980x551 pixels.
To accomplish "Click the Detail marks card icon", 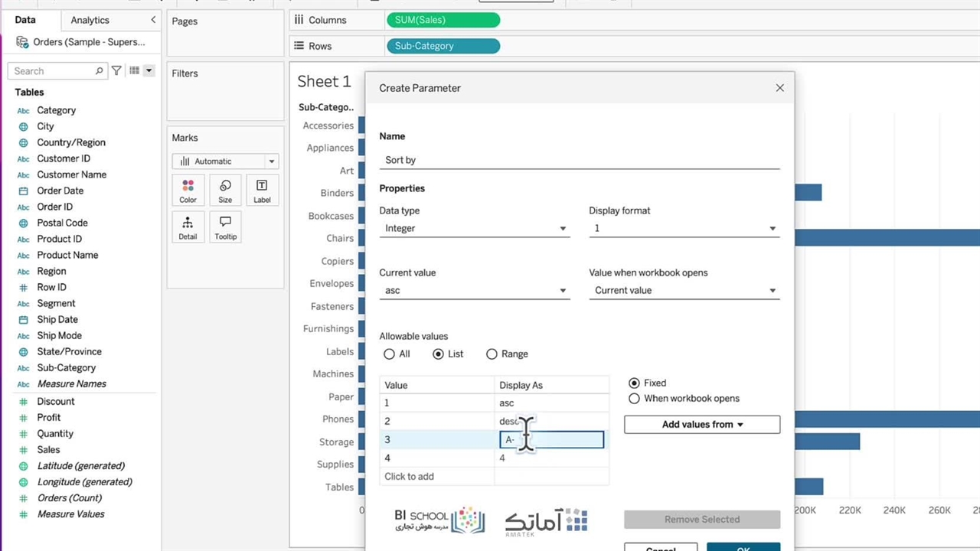I will coord(188,227).
